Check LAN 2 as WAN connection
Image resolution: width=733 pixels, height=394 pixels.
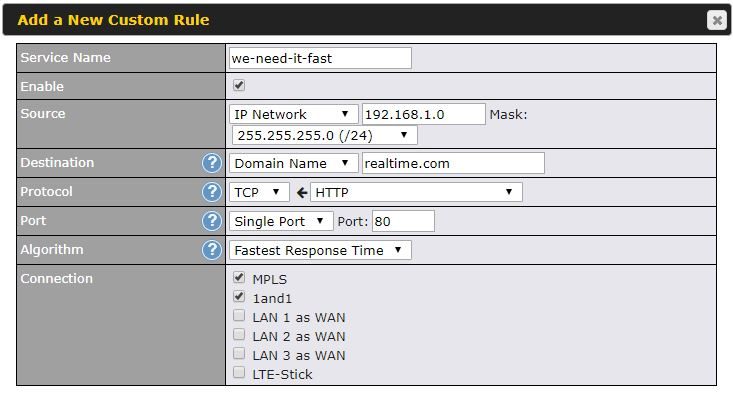click(x=239, y=335)
